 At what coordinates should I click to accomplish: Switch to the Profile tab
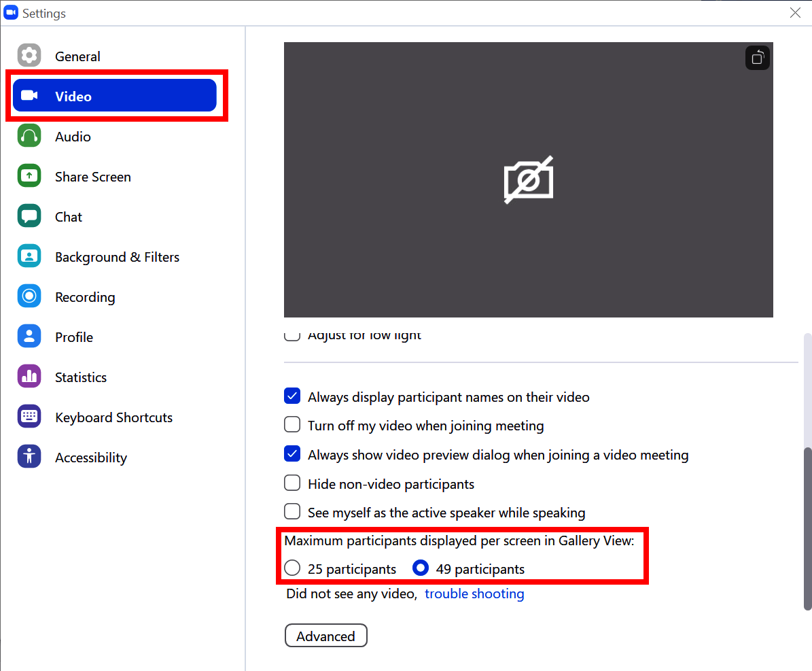coord(74,337)
